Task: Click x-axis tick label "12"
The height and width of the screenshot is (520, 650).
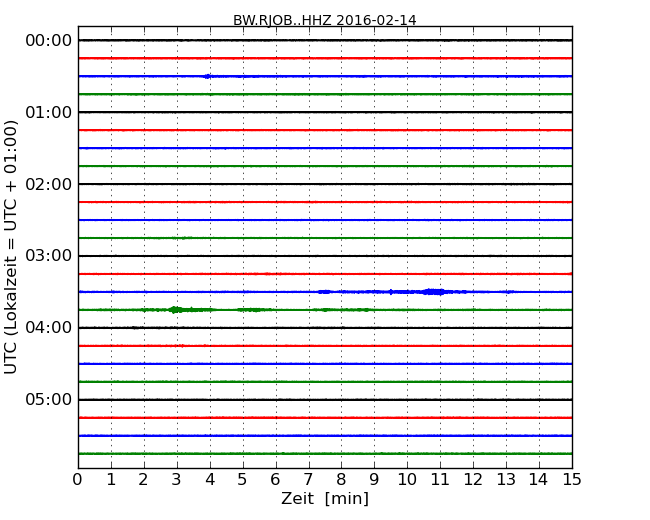Action: click(x=473, y=479)
